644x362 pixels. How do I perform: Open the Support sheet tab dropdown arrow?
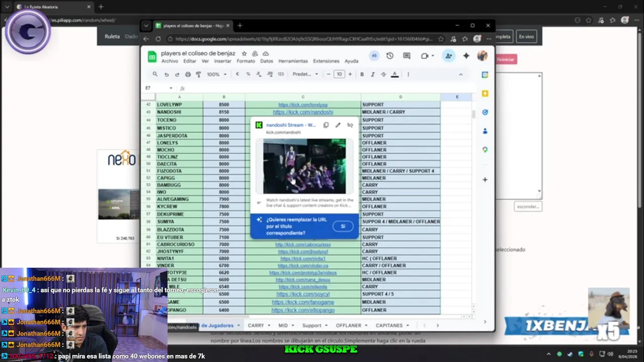pos(327,325)
